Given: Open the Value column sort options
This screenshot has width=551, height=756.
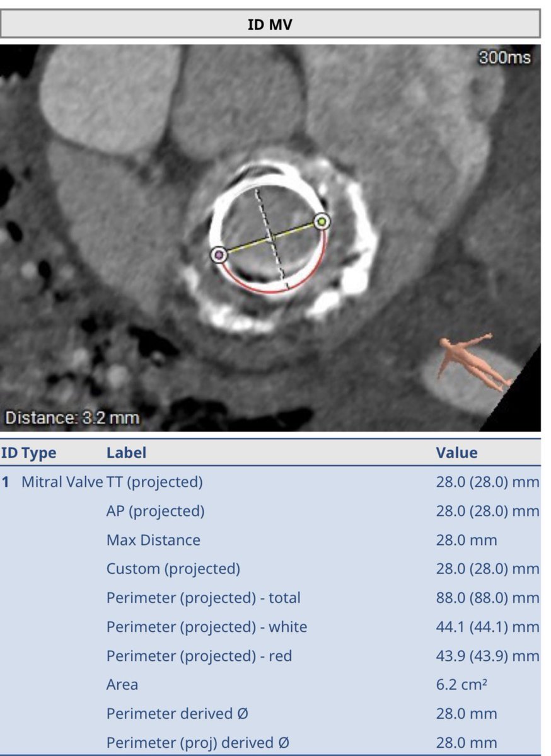Looking at the screenshot, I should [456, 452].
